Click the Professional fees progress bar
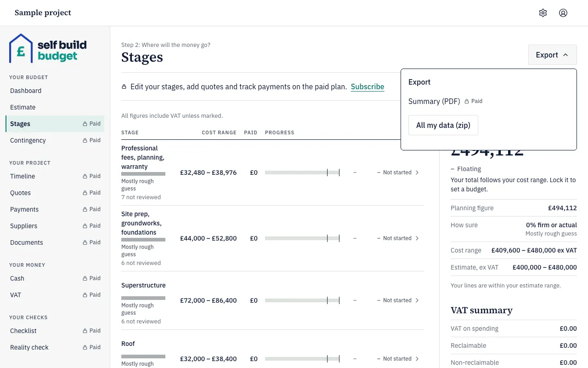588x368 pixels. [x=302, y=172]
